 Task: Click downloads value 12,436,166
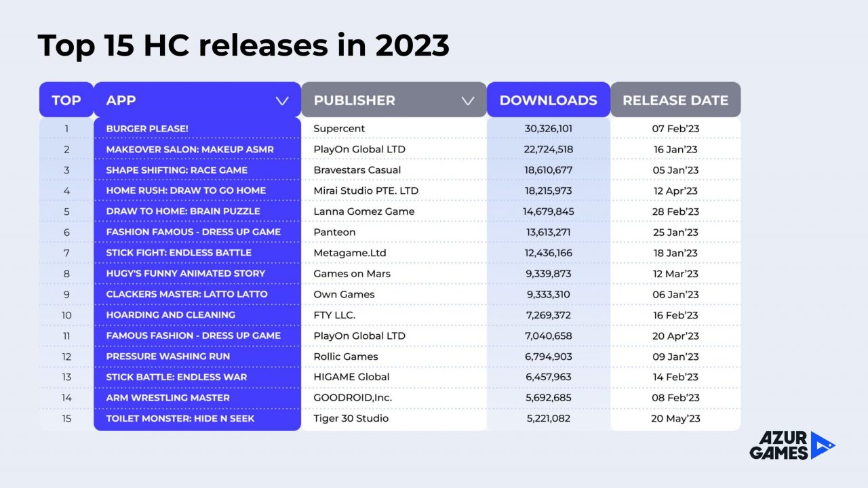coord(549,253)
